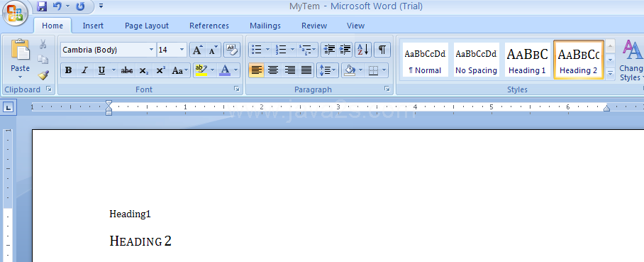This screenshot has height=262, width=644.
Task: Grow the font size
Action: point(197,50)
